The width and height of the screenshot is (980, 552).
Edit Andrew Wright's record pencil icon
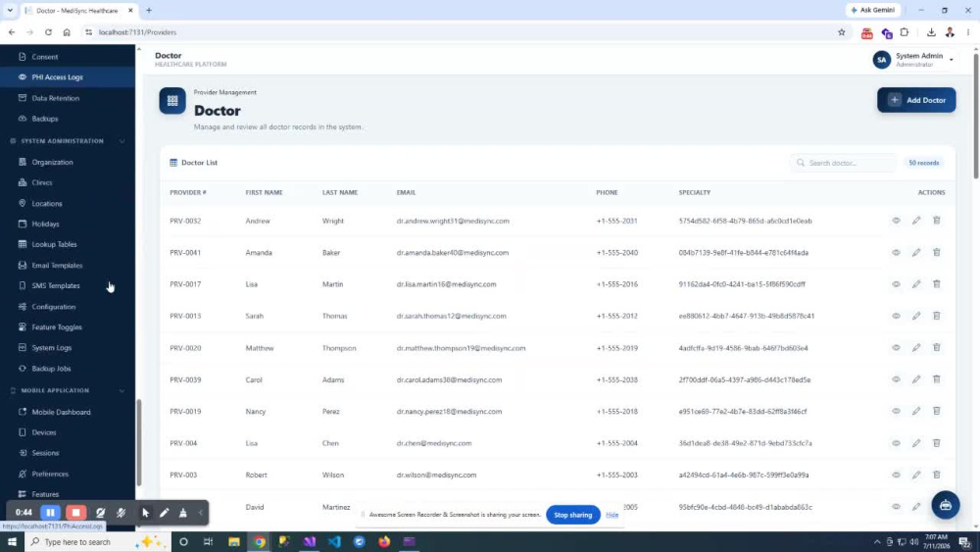click(x=916, y=221)
